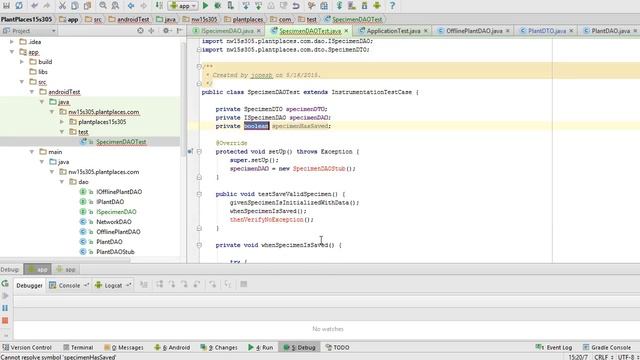Open the Gradle Console panel
The width and height of the screenshot is (640, 360).
coord(607,347)
